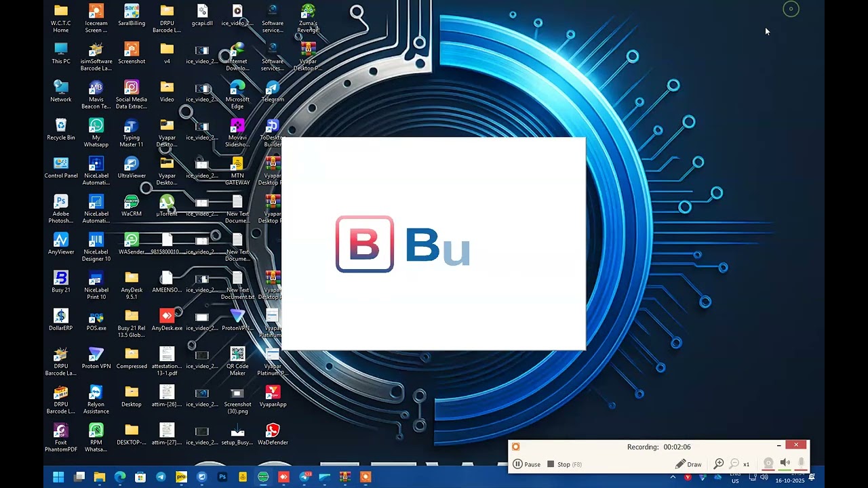Image resolution: width=868 pixels, height=488 pixels.
Task: Launch Internet Download Manager shortcut
Action: tap(237, 57)
